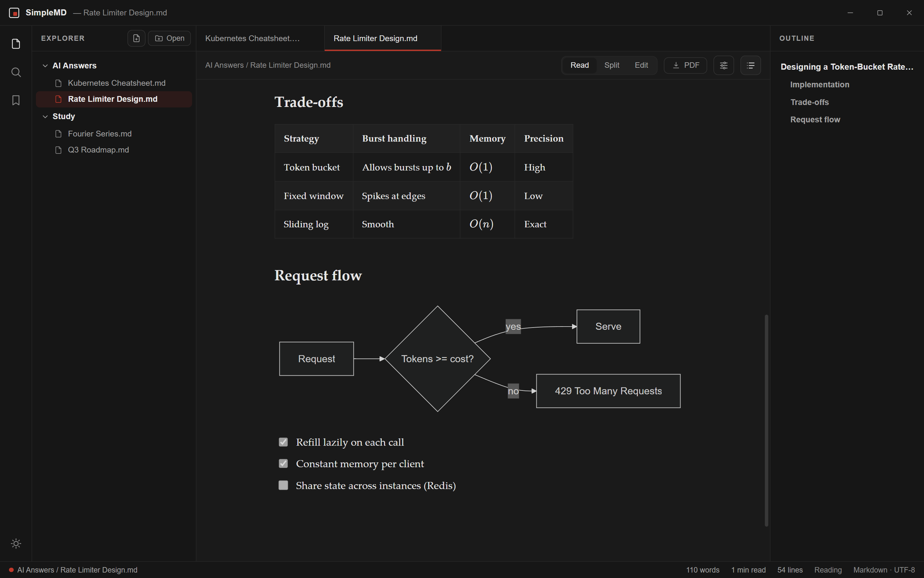The width and height of the screenshot is (924, 578).
Task: Switch to Edit view mode
Action: 641,66
